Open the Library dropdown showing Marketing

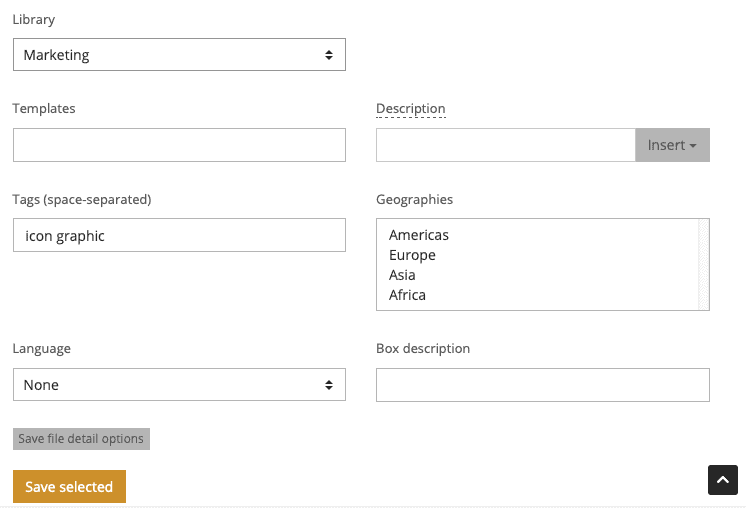click(x=179, y=55)
